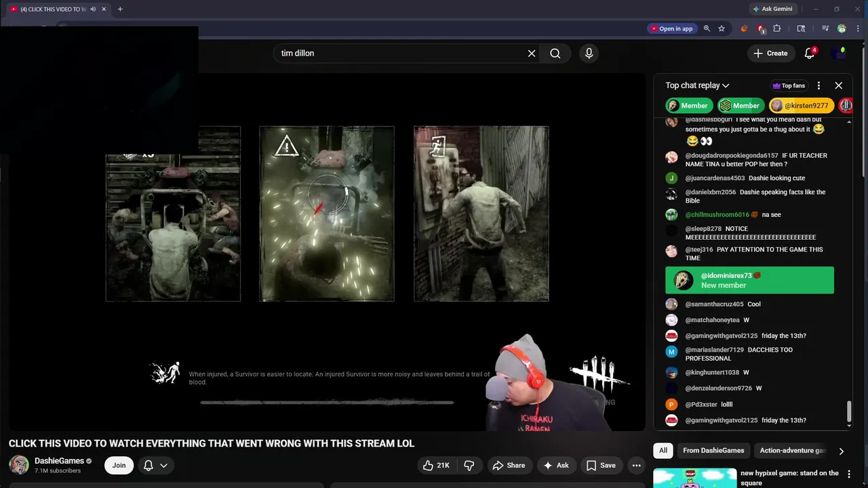Join the DashieGames channel membership
The height and width of the screenshot is (488, 868).
(x=119, y=465)
